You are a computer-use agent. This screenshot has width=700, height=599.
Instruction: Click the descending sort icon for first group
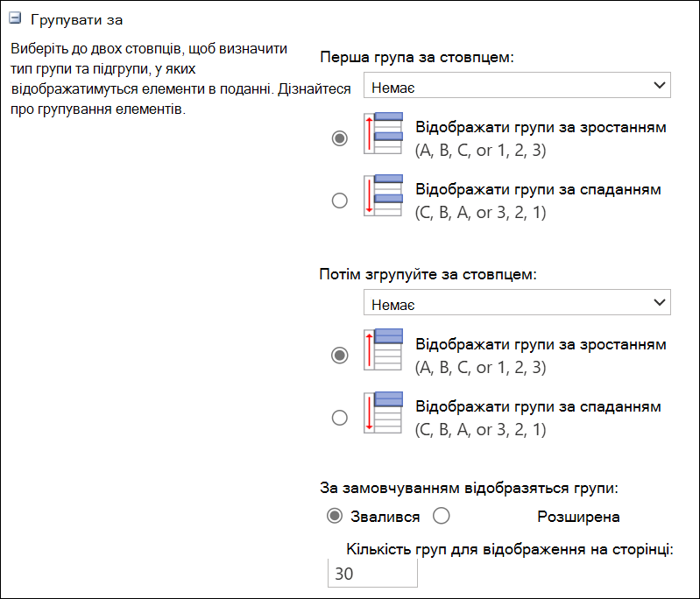(x=384, y=195)
